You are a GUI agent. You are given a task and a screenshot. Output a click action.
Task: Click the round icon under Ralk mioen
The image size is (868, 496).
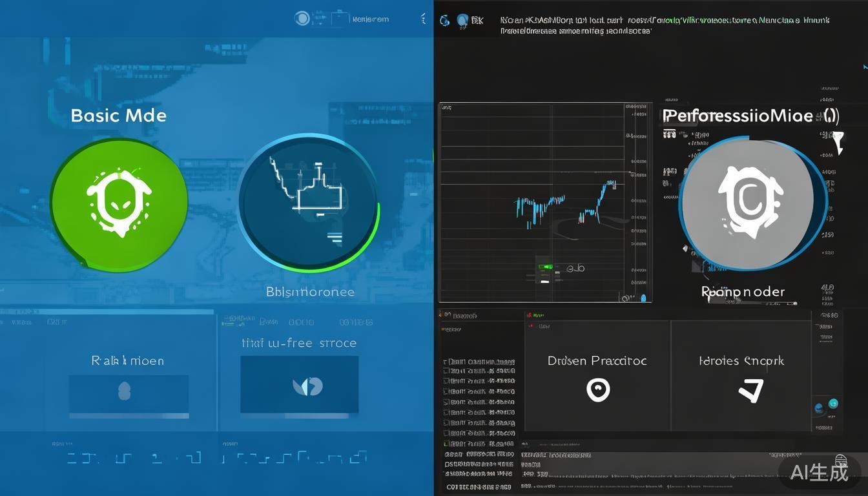125,391
